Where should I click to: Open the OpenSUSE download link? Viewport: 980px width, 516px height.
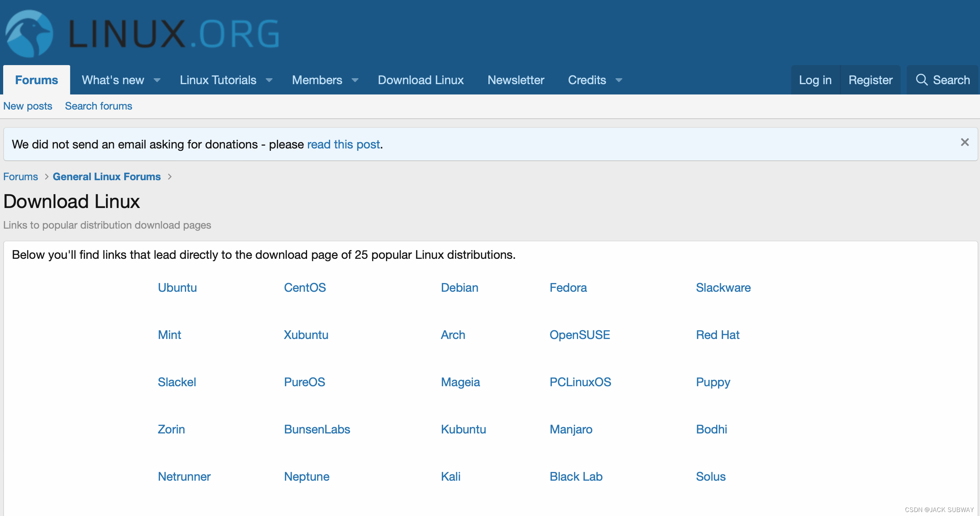580,335
